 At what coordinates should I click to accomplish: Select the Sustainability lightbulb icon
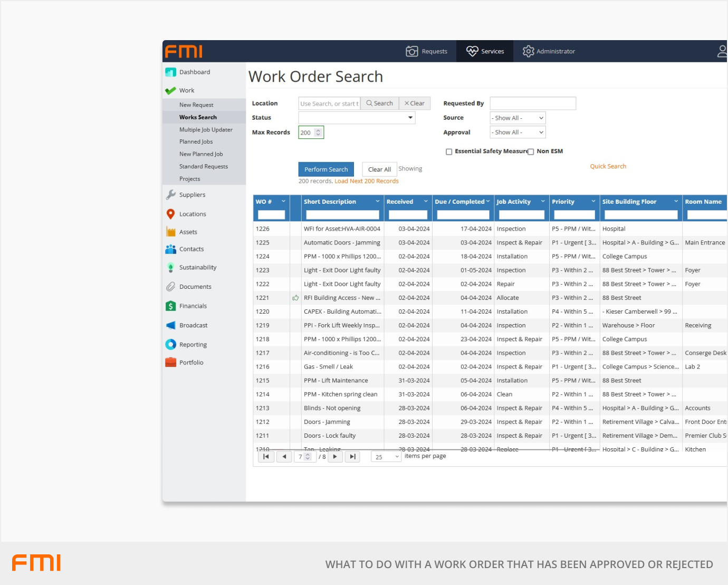(x=170, y=268)
